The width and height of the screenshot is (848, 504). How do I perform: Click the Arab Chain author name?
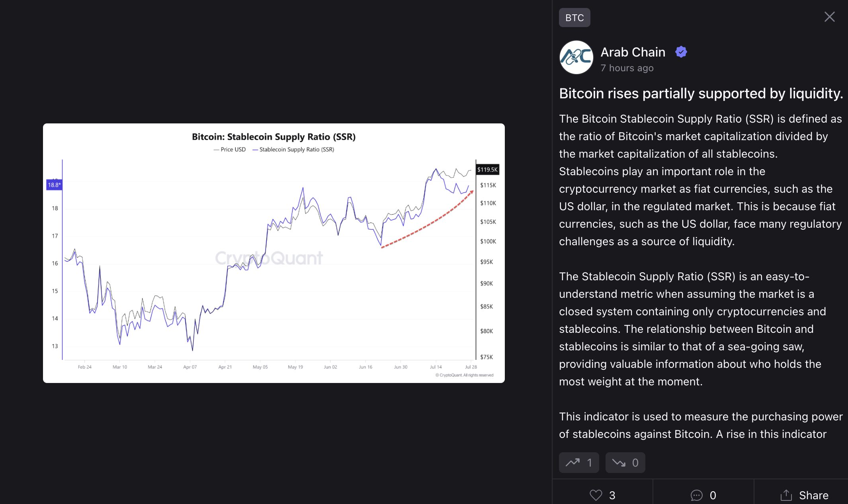click(x=633, y=52)
